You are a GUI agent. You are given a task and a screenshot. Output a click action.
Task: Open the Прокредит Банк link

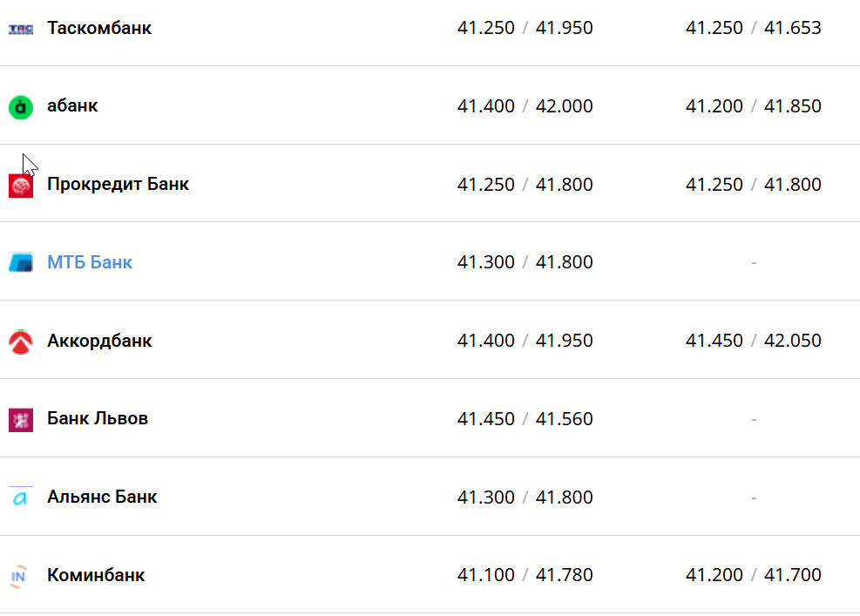coord(118,185)
